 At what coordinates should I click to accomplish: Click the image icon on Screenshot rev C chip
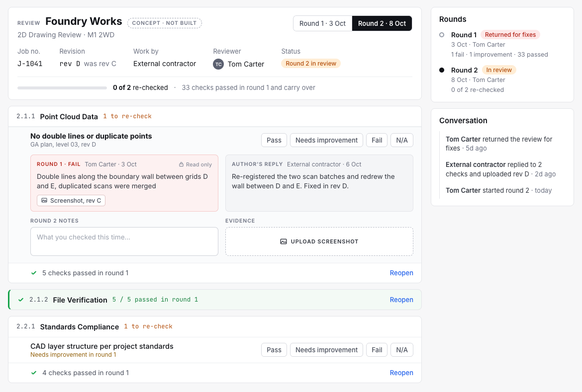(x=44, y=201)
